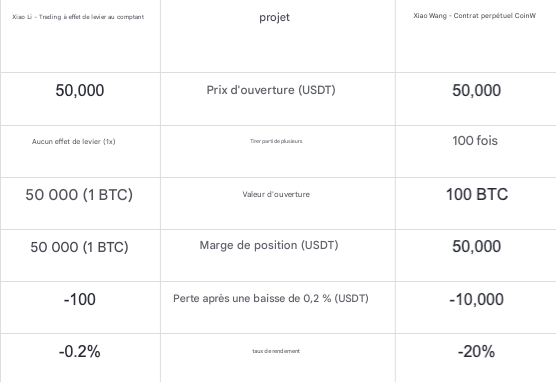Click the 'Valeur d'ouverture' label

click(x=276, y=194)
